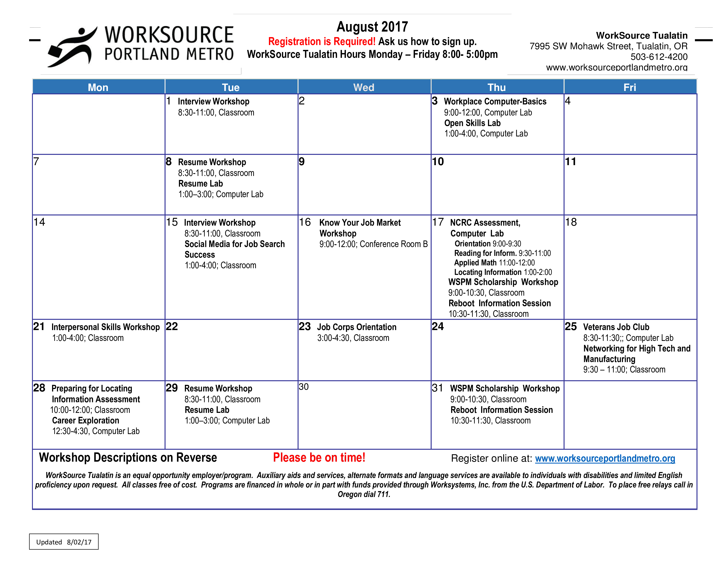Image resolution: width=728 pixels, height=563 pixels.
Task: Click 9:00-12:00; Conference Room B time
Action: pyautogui.click(x=373, y=244)
